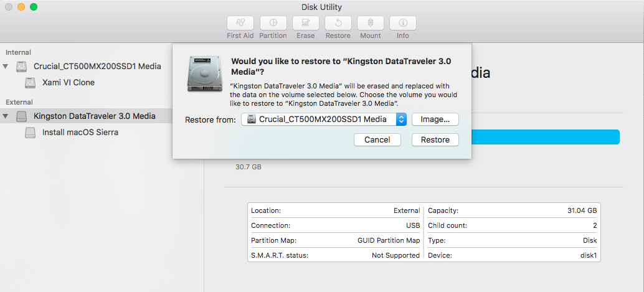This screenshot has height=292, width=644.
Task: Click the Device value disk1
Action: click(x=588, y=255)
